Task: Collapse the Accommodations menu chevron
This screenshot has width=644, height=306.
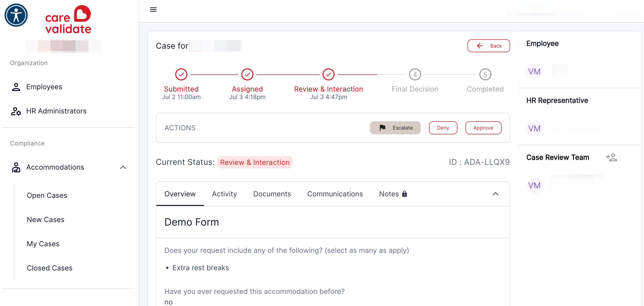Action: click(x=123, y=167)
